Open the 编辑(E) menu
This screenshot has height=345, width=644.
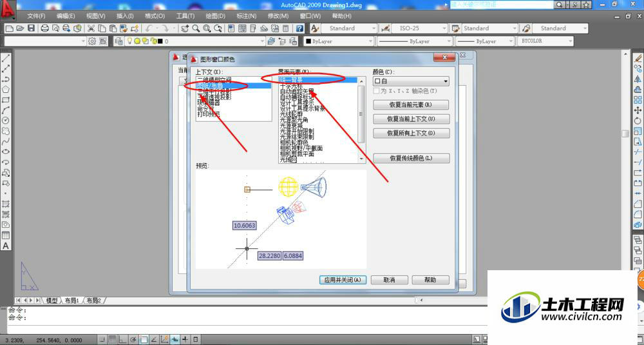(x=66, y=16)
